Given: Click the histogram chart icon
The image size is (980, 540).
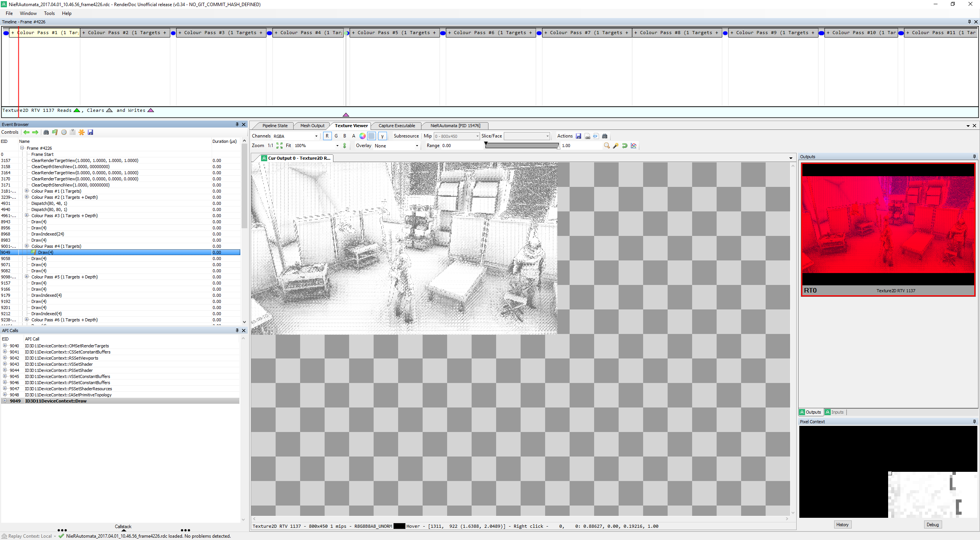Looking at the screenshot, I should (x=634, y=146).
